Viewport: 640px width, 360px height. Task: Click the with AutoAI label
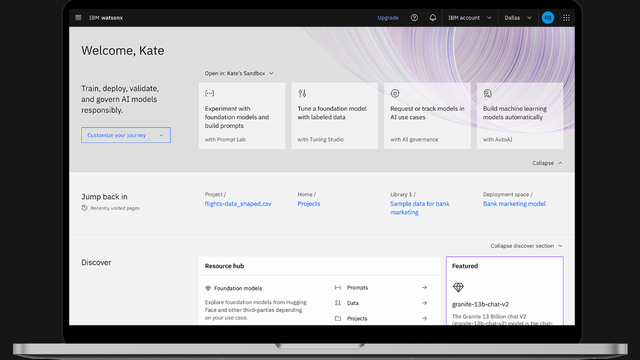click(498, 140)
